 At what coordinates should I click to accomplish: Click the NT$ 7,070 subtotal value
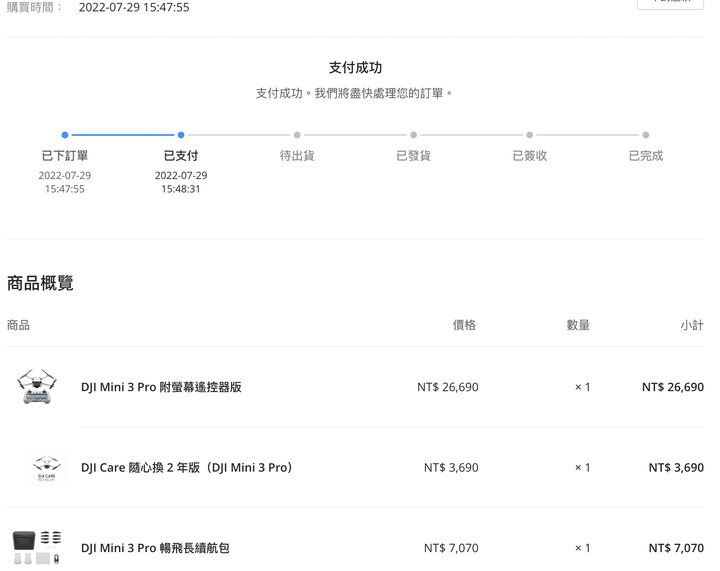pos(676,548)
